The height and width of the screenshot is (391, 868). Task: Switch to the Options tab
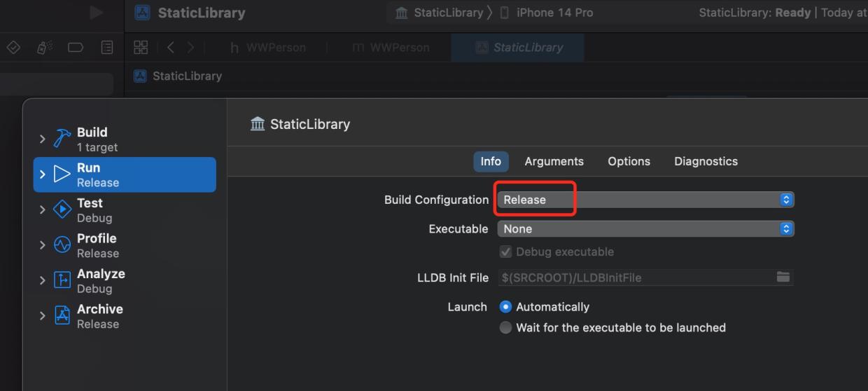pos(629,161)
